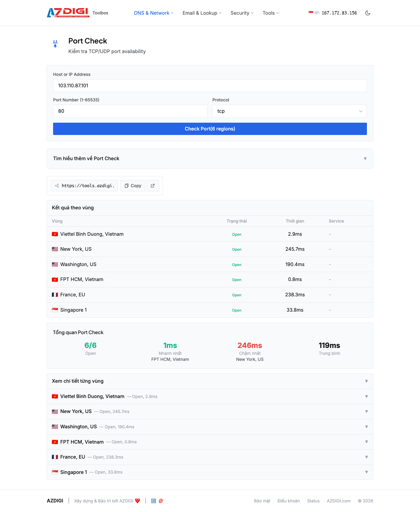Open share link in new tab icon

pos(153,186)
